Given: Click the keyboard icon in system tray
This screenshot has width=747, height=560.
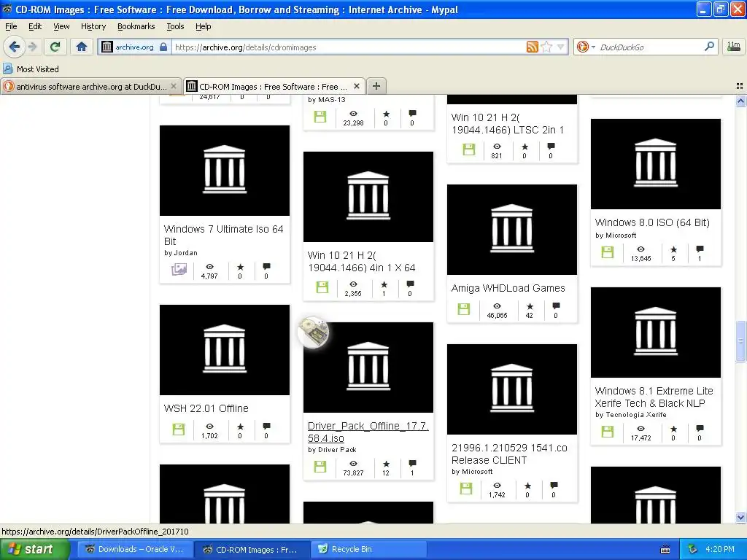Looking at the screenshot, I should point(665,550).
